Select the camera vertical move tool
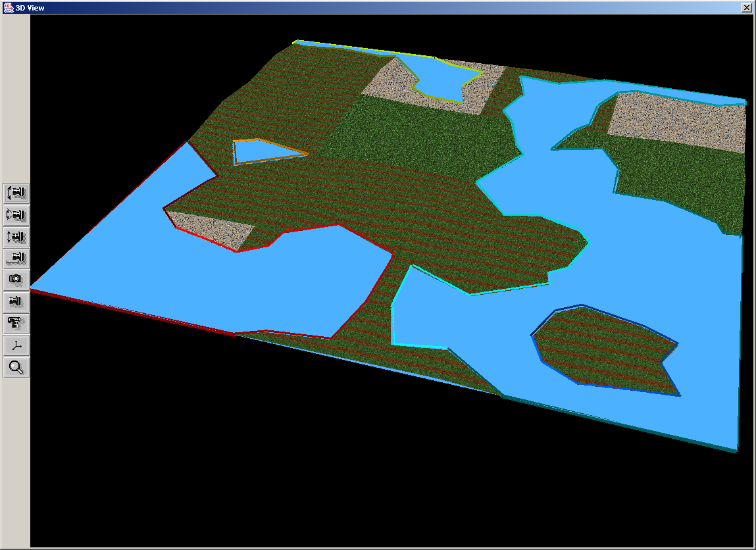This screenshot has height=550, width=756. pos(16,237)
